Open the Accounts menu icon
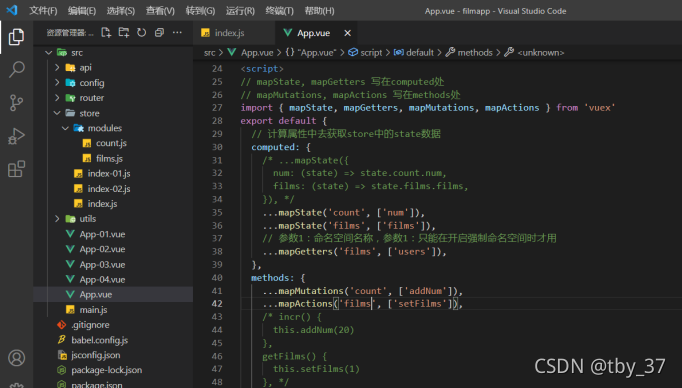The width and height of the screenshot is (682, 388). tap(16, 358)
